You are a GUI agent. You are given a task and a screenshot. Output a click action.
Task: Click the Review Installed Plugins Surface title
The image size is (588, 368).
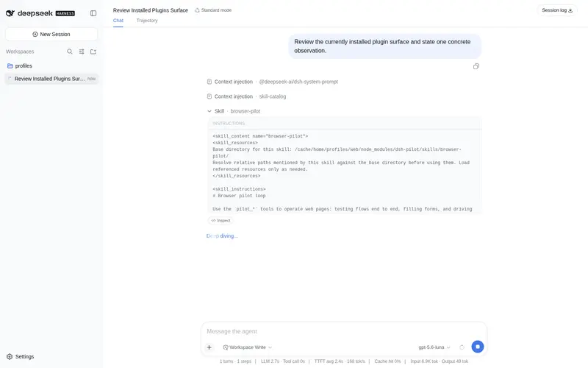tap(151, 10)
